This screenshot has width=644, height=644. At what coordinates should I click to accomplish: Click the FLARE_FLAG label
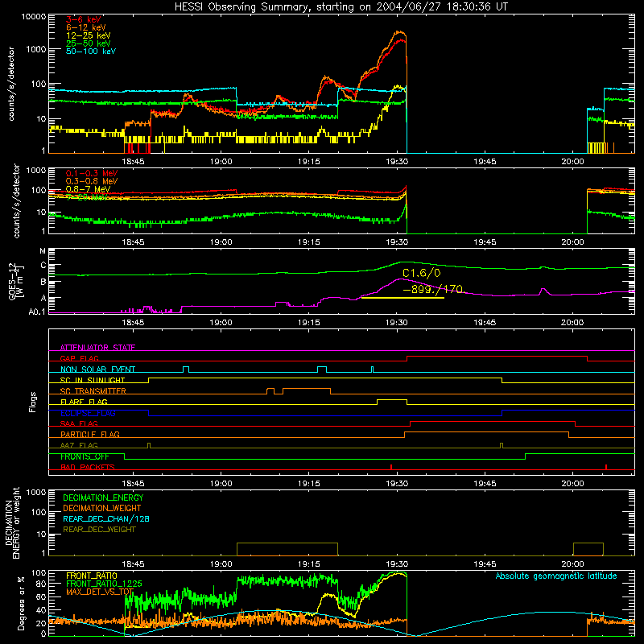coord(84,402)
